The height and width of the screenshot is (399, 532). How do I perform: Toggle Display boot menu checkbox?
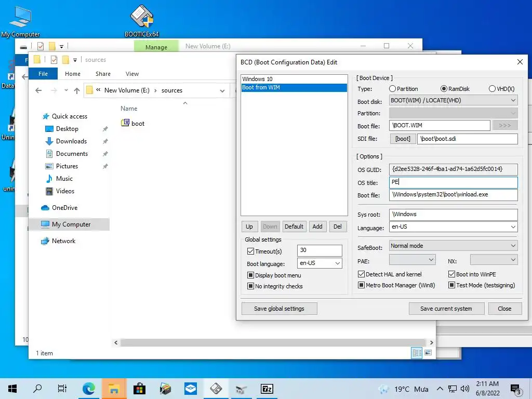251,275
